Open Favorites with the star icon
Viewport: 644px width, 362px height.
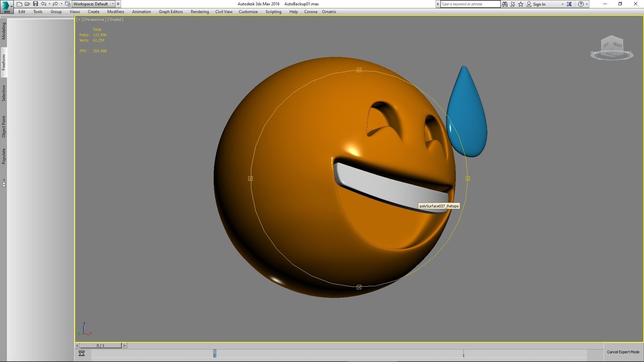[521, 4]
